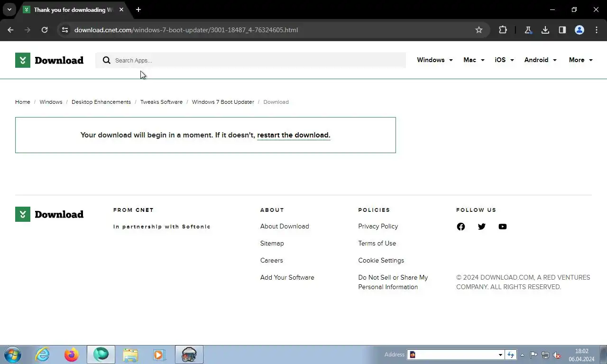Expand the iOS dropdown menu

[504, 60]
